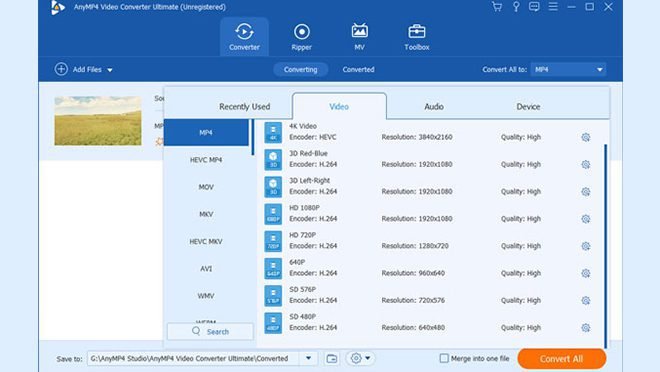Show the Converting list tab
This screenshot has height=372, width=660.
point(301,69)
